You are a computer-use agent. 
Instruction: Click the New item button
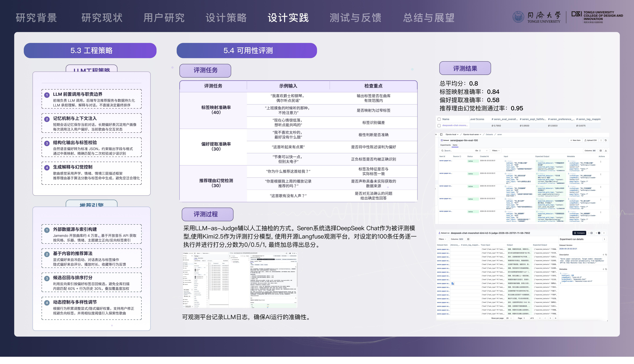click(575, 140)
